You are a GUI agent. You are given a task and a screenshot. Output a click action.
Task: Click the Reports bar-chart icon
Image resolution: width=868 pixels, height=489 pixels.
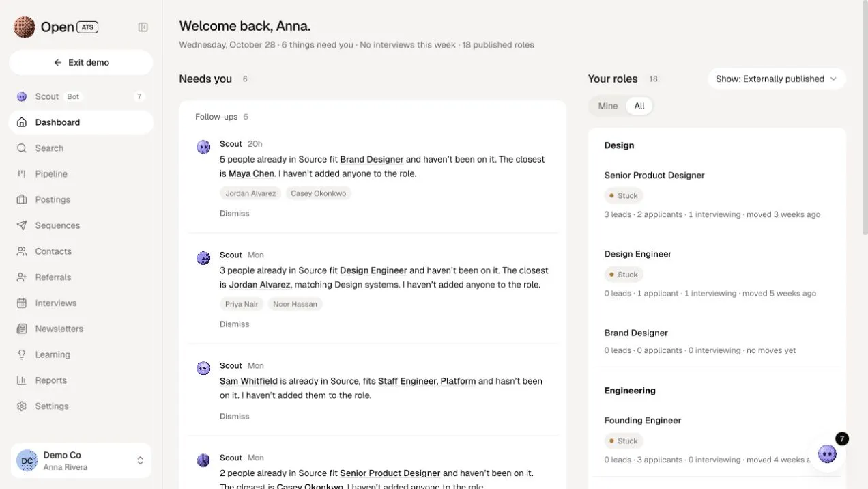pyautogui.click(x=22, y=380)
